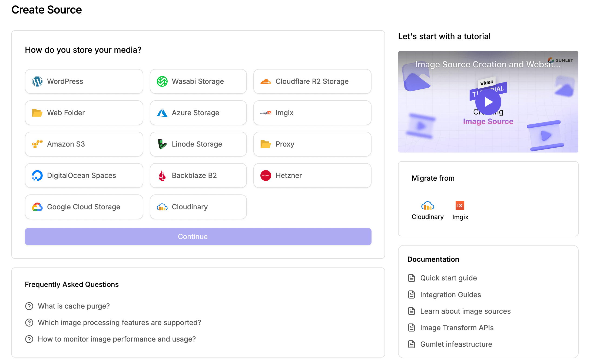Click Imgix IX icon under Migrate from
Image resolution: width=590 pixels, height=364 pixels.
pyautogui.click(x=460, y=206)
